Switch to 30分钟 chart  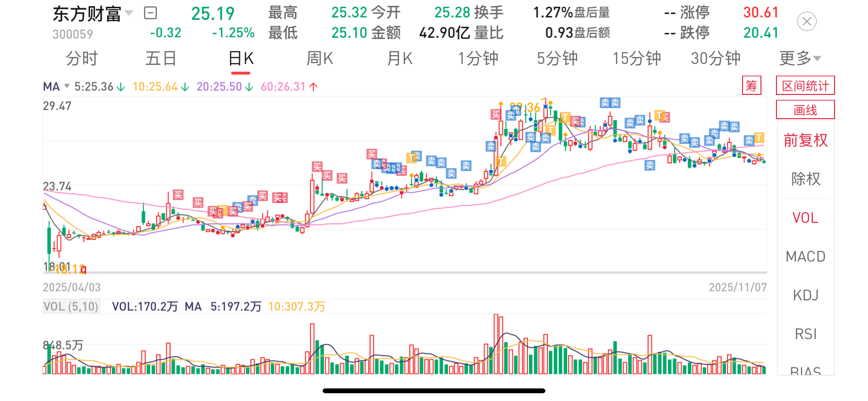[x=715, y=59]
